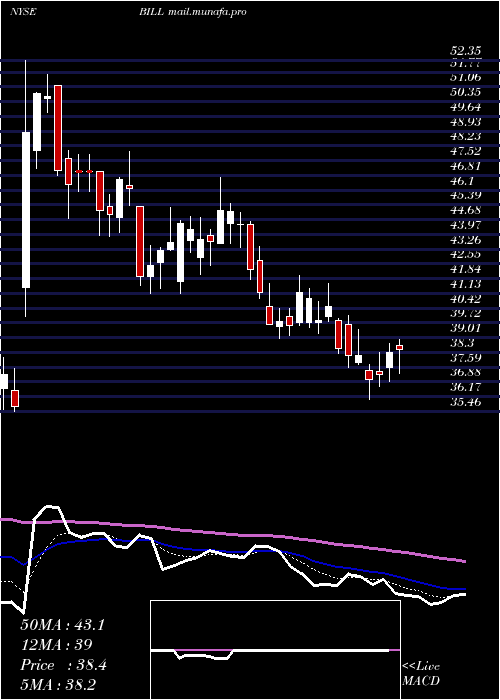Pick the 35.46 axis label

coord(465,402)
